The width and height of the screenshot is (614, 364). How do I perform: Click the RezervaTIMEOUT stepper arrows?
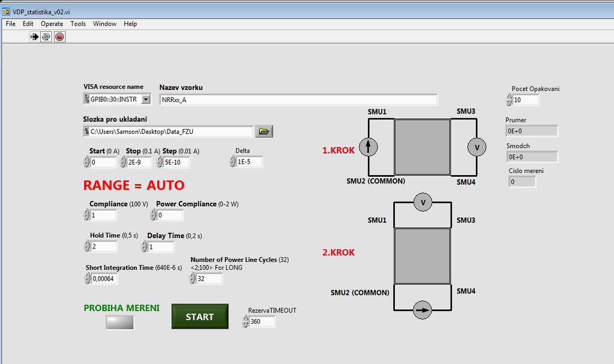coord(245,321)
